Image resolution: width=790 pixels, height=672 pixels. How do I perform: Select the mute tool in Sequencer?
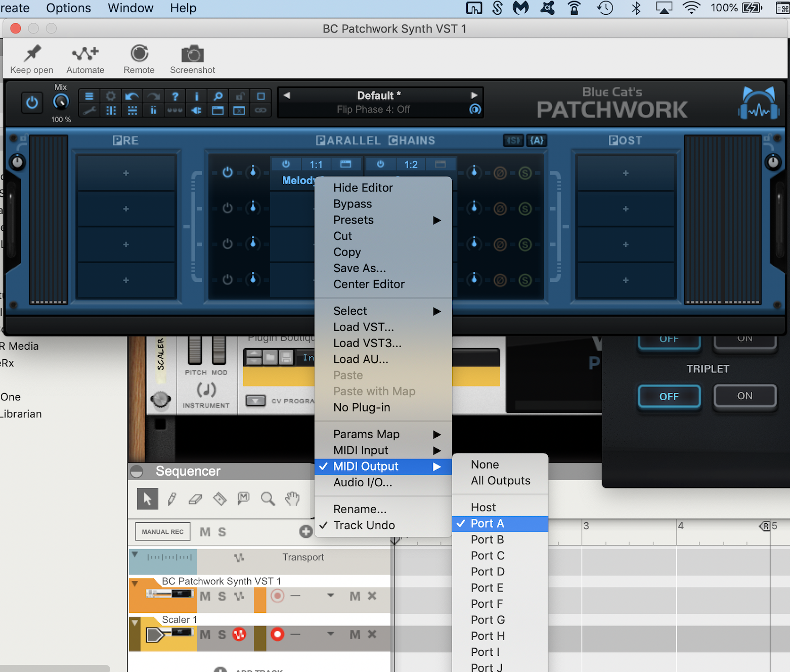tap(244, 498)
